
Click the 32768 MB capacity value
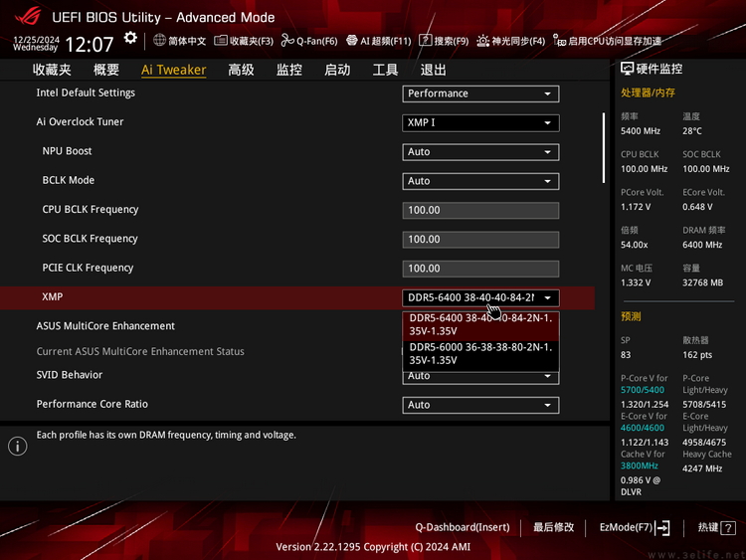702,282
